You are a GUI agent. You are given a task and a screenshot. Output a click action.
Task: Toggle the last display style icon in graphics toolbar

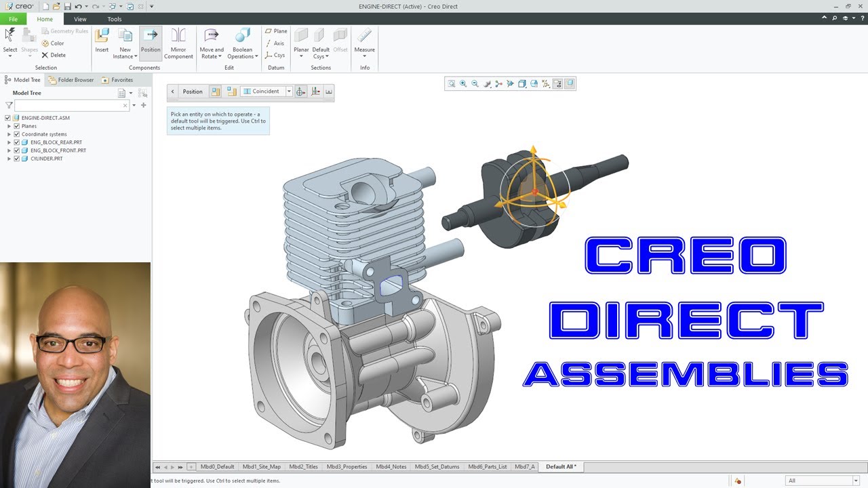(570, 84)
